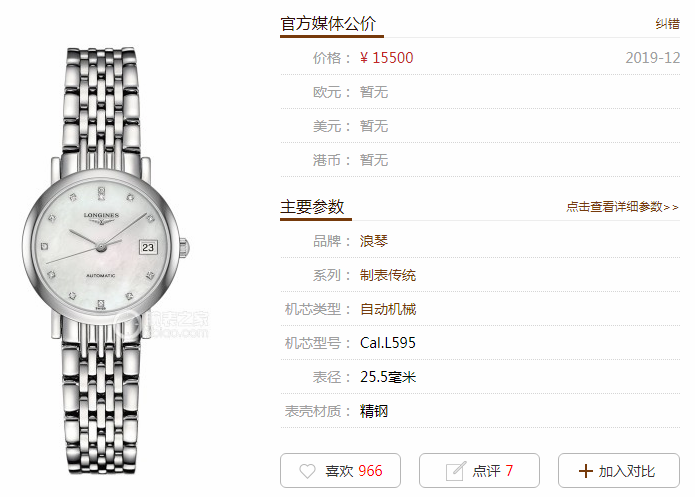Viewport: 695px width, 497px height.
Task: Add watch via 加入对比 button
Action: coord(619,470)
